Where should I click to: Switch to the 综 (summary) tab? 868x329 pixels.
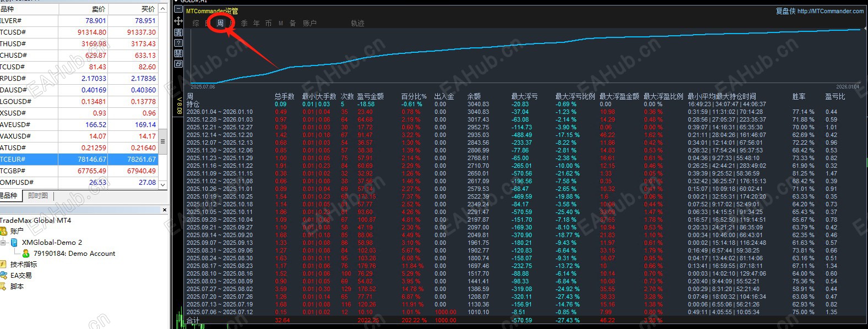pyautogui.click(x=196, y=23)
